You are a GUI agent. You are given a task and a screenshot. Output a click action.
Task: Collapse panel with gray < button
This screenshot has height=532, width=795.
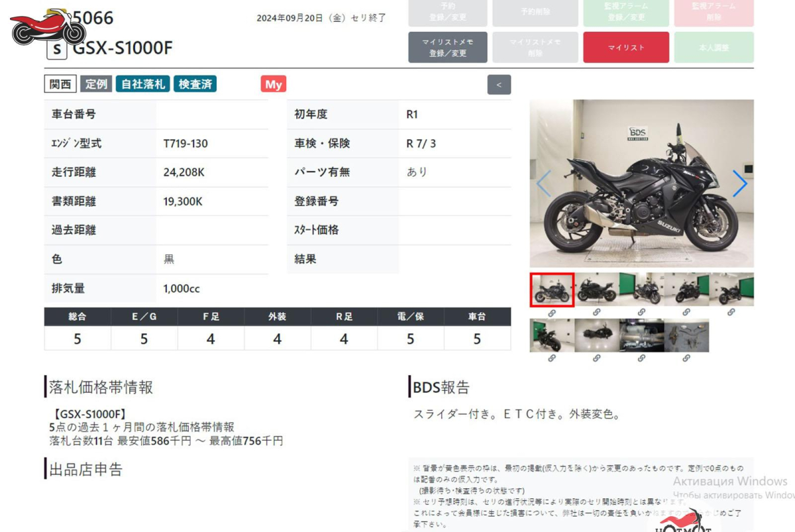[499, 85]
